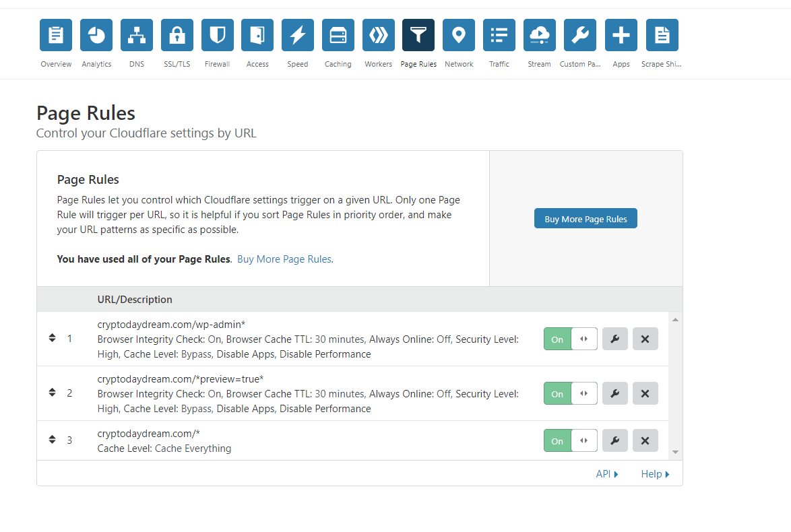Image resolution: width=791 pixels, height=532 pixels.
Task: Reorder rule 3 using its sort arrows
Action: tap(52, 440)
